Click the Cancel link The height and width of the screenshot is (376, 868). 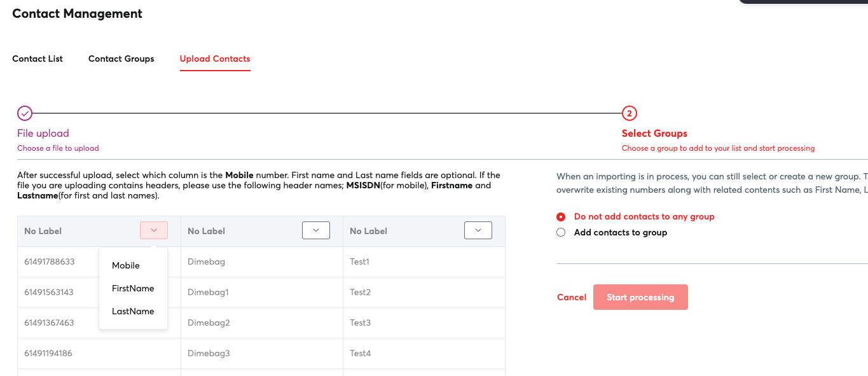tap(571, 297)
